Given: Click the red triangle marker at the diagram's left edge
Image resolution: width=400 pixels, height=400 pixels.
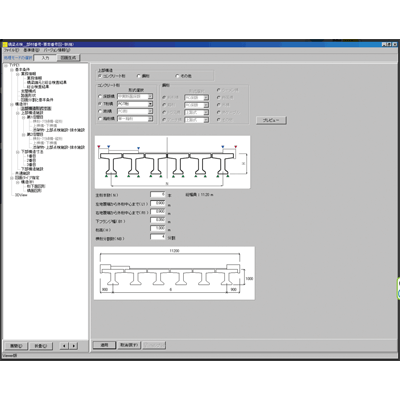Looking at the screenshot, I should pyautogui.click(x=99, y=147).
